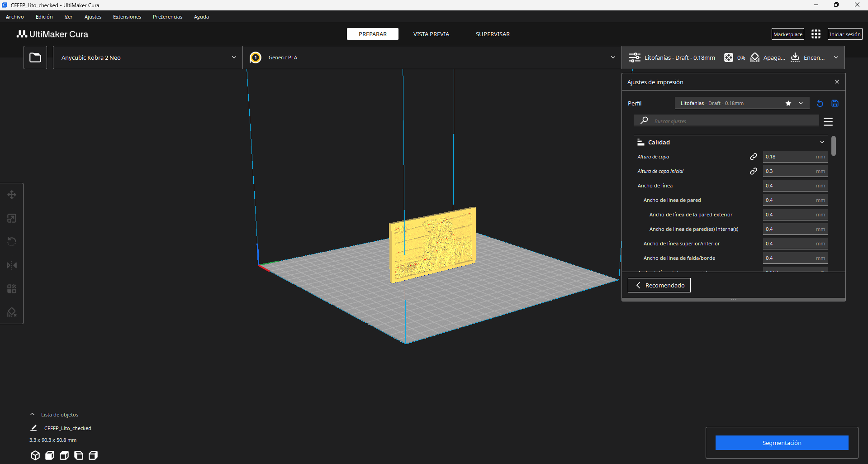
Task: Collapse the Lista de objetos list
Action: [33, 414]
